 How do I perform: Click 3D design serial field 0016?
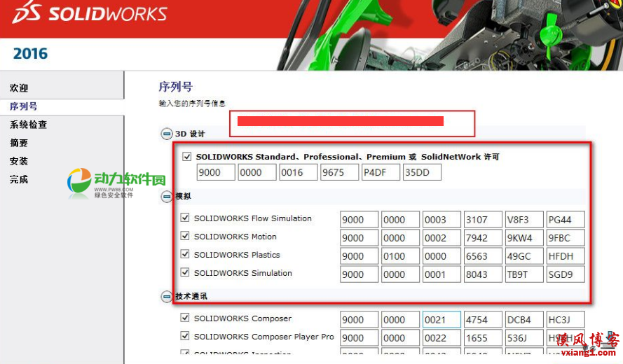coord(299,173)
